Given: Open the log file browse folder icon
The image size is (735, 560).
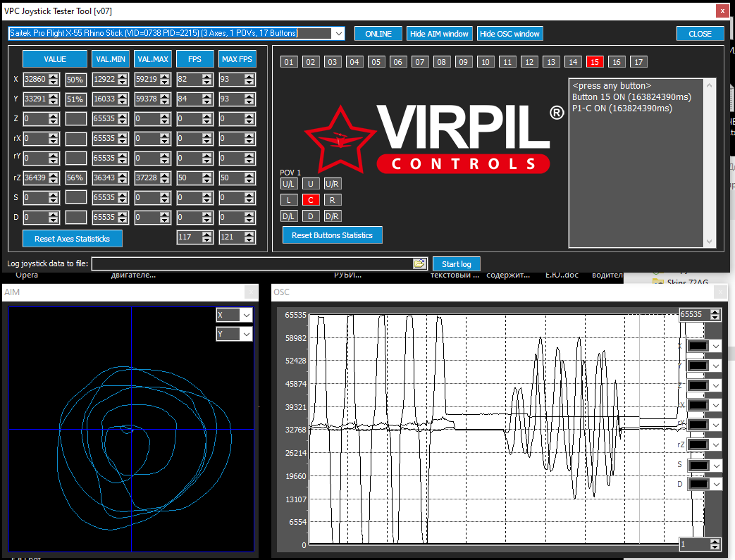Looking at the screenshot, I should pyautogui.click(x=419, y=264).
